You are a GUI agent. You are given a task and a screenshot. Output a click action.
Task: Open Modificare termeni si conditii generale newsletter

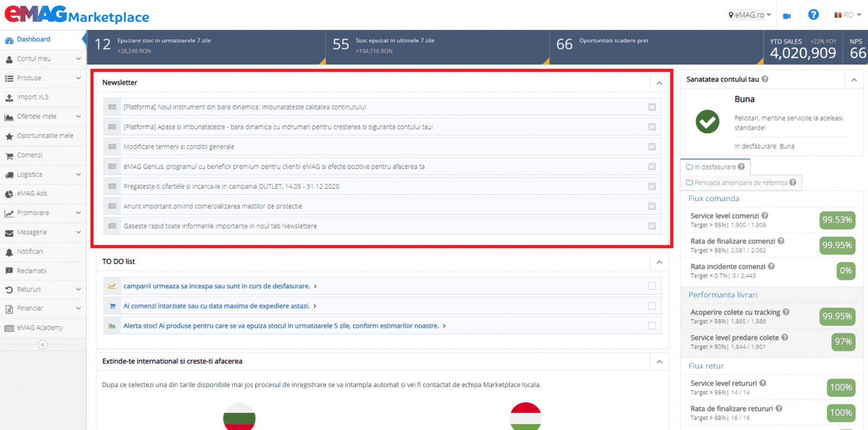tap(179, 147)
